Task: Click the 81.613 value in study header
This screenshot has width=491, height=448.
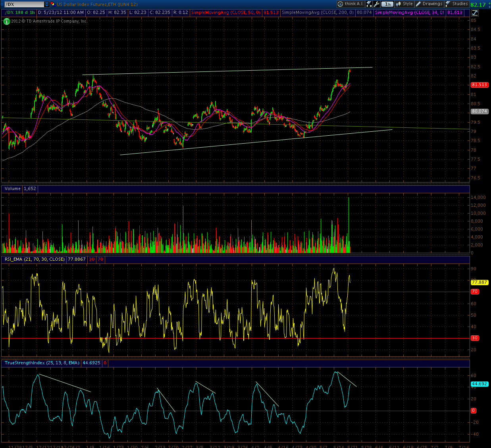Action: point(455,12)
